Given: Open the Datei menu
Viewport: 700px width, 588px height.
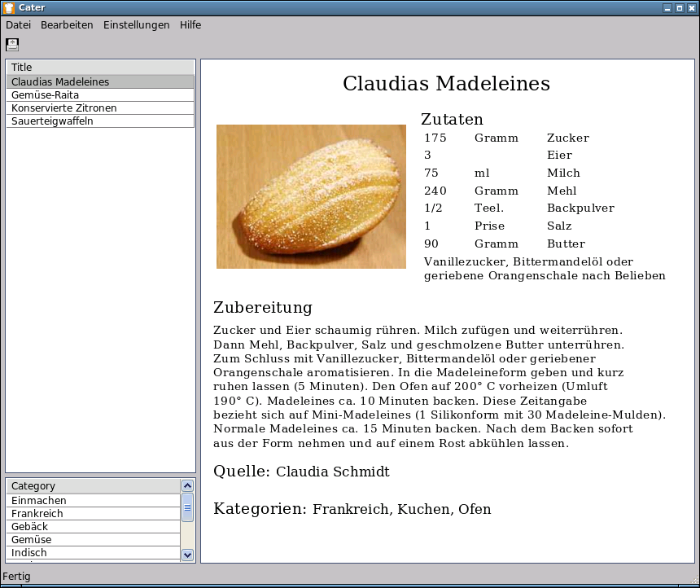Looking at the screenshot, I should pyautogui.click(x=18, y=25).
